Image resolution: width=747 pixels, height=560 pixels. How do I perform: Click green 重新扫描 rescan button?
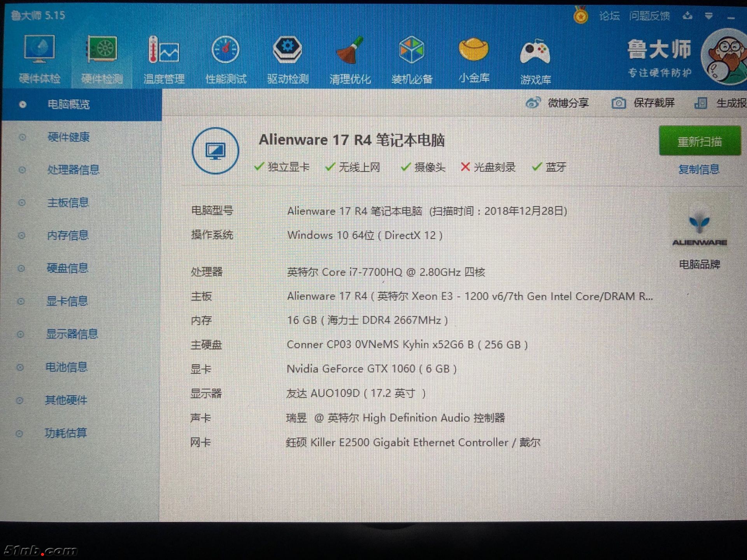click(700, 141)
